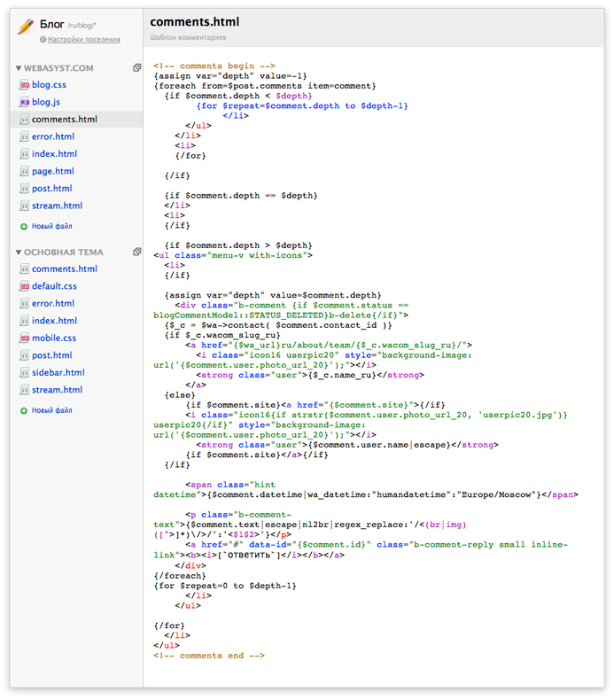
Task: Click copy icon next to WEBASYST.COM
Action: (137, 68)
